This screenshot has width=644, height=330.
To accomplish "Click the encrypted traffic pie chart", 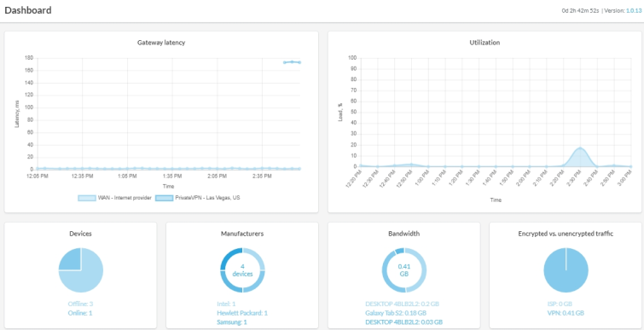I will pyautogui.click(x=566, y=270).
